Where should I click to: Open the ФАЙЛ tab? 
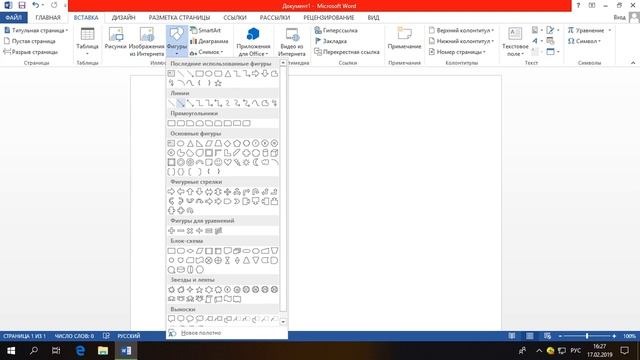13,18
